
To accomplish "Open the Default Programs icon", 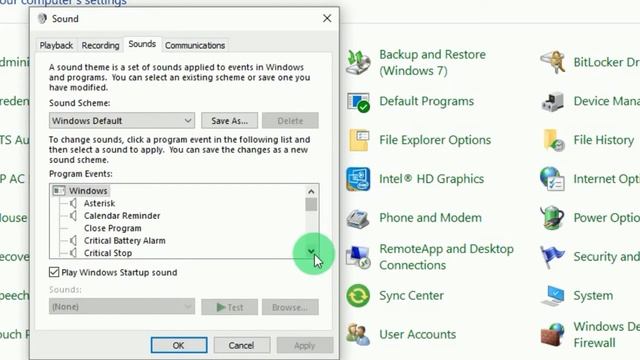I will 358,102.
